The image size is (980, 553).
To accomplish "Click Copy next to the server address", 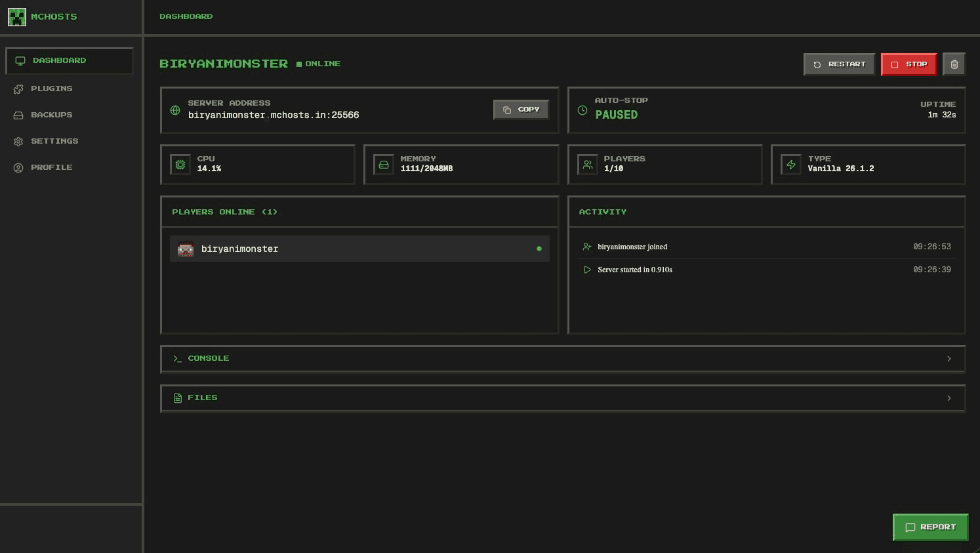I will [521, 110].
